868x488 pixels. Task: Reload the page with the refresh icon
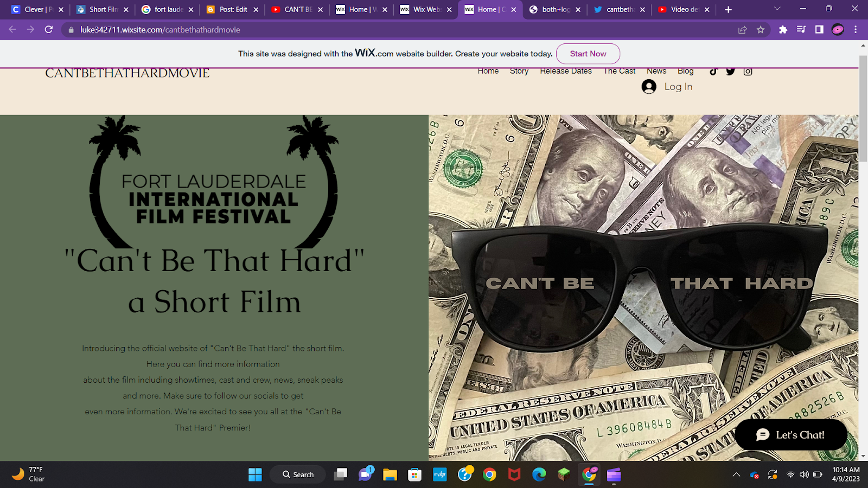[x=49, y=29]
